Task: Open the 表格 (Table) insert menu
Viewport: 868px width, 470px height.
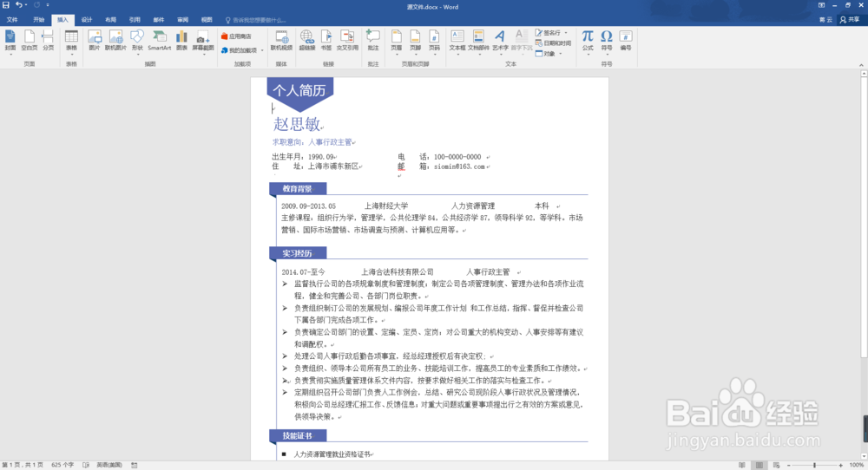Action: 71,42
